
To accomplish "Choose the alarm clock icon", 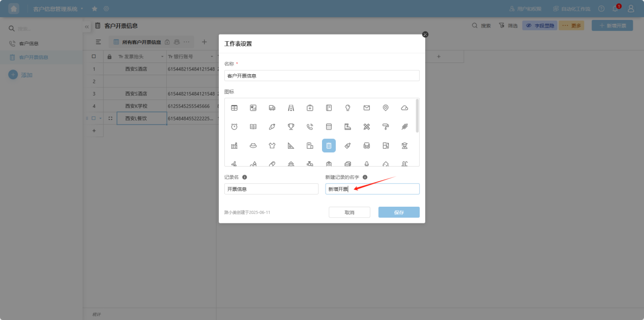I will click(234, 126).
